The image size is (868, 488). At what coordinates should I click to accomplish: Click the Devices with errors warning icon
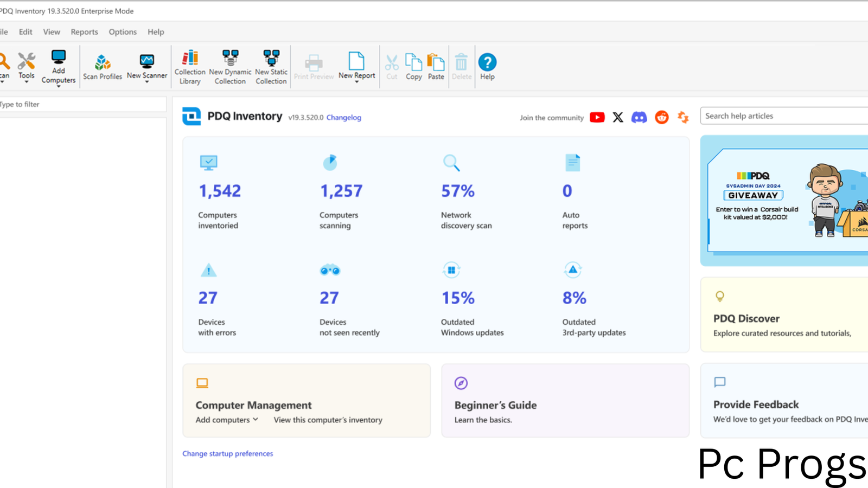point(208,270)
